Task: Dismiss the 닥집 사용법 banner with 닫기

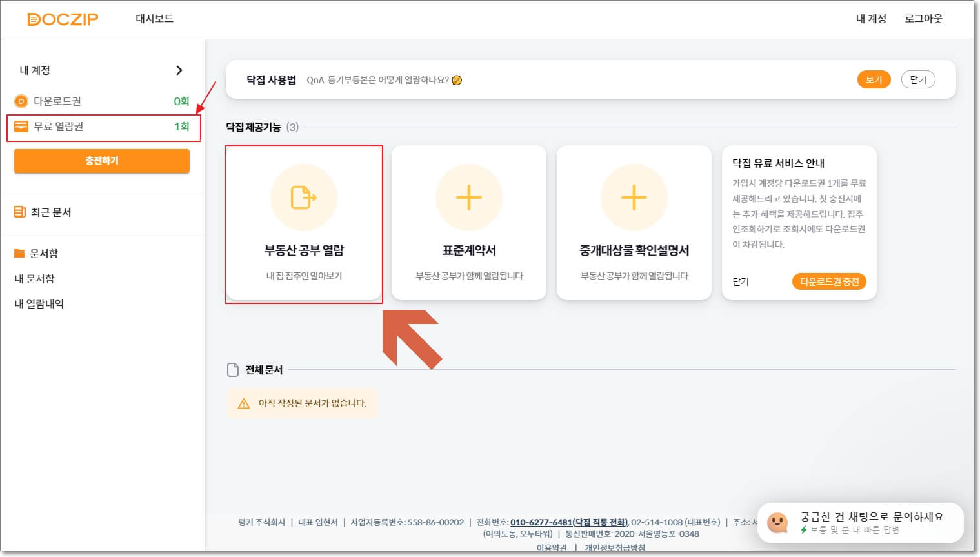Action: pyautogui.click(x=918, y=79)
